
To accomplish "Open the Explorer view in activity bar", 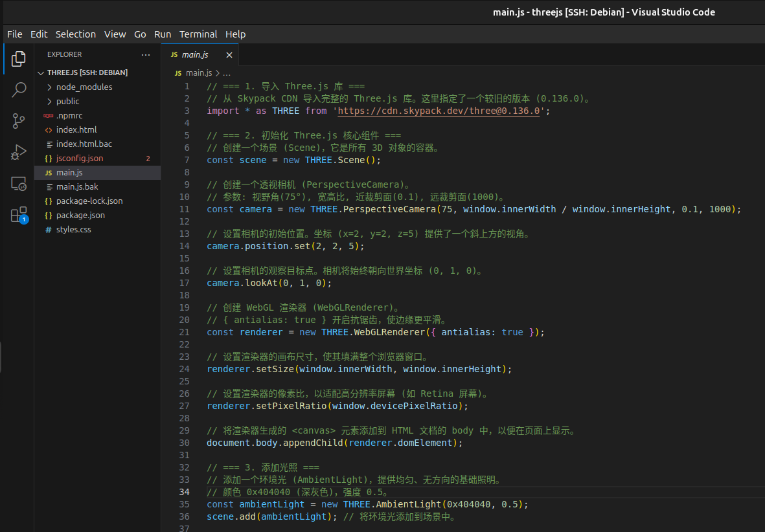I will (x=19, y=59).
